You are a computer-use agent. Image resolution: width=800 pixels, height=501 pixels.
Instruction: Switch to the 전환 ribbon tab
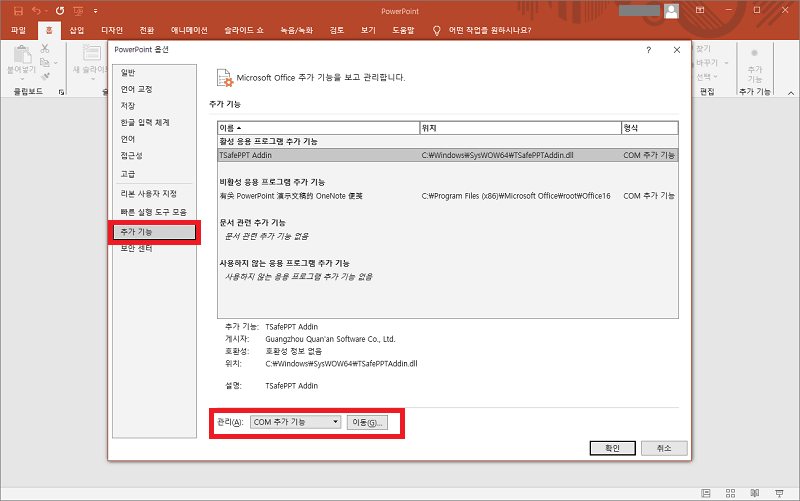[147, 31]
